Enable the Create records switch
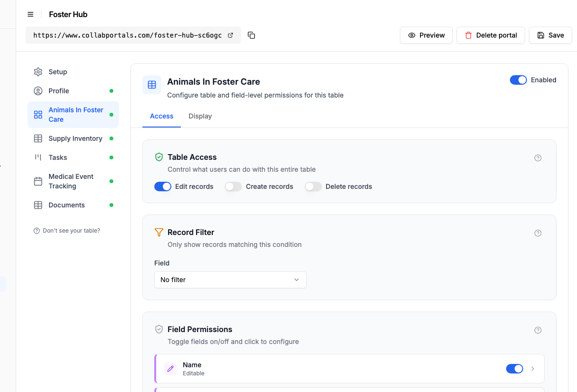The height and width of the screenshot is (392, 577). tap(233, 186)
